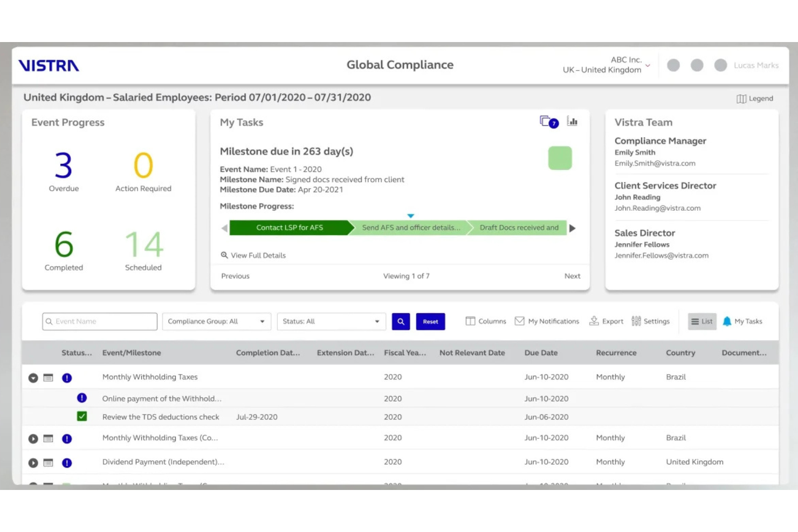Open the ABC Inc. UK – United Kingdom dropdown

coord(607,65)
